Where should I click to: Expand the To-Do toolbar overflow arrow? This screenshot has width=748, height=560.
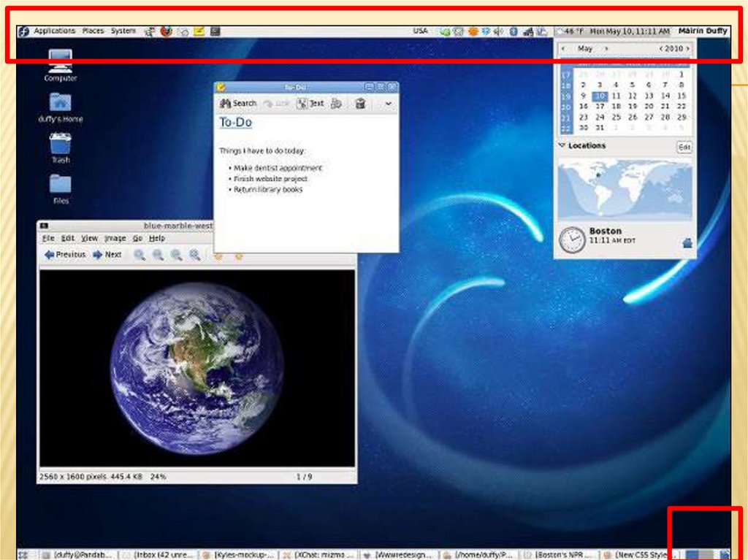click(389, 103)
